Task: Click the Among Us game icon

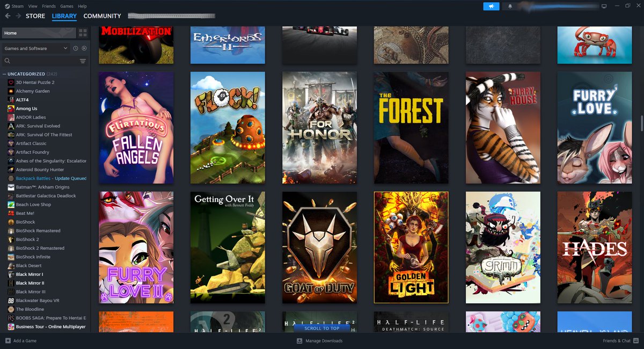Action: 11,108
